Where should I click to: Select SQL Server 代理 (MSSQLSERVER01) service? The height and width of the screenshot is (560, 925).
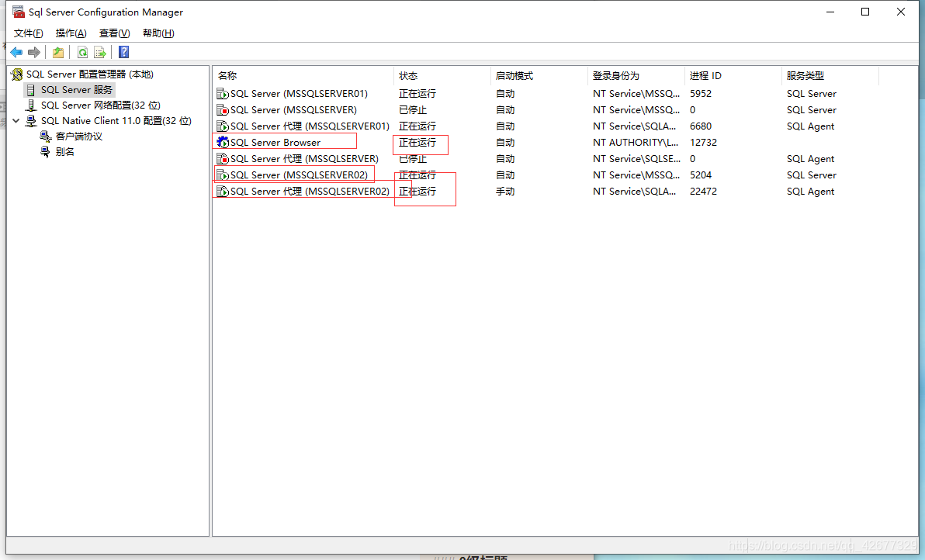tap(310, 126)
